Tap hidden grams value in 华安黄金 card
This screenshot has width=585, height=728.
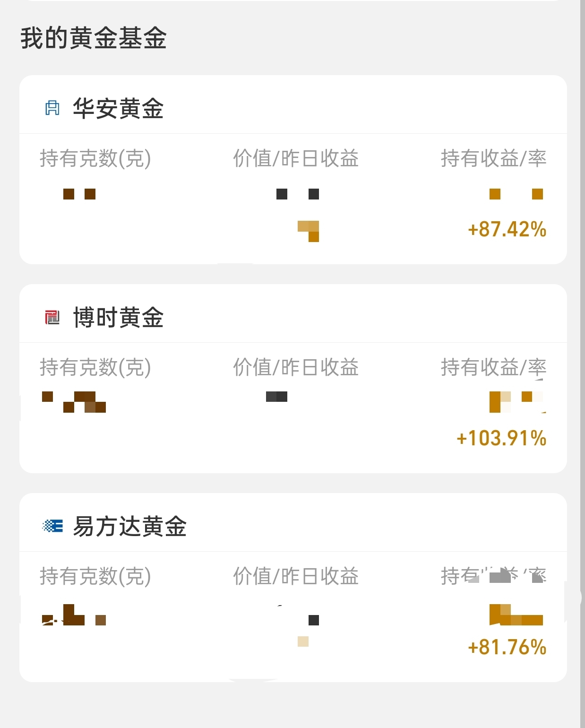click(79, 194)
